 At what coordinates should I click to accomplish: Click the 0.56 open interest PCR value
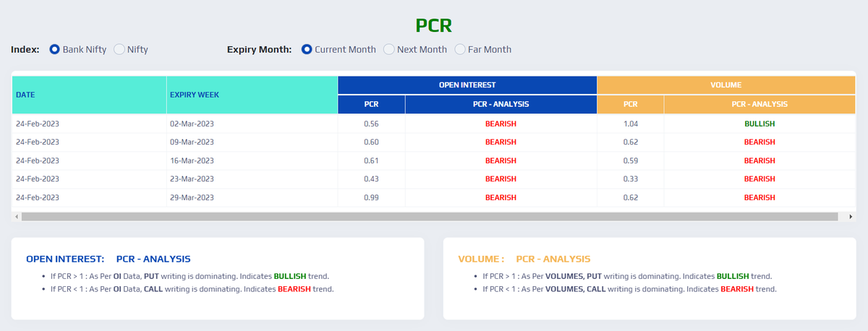click(x=371, y=124)
